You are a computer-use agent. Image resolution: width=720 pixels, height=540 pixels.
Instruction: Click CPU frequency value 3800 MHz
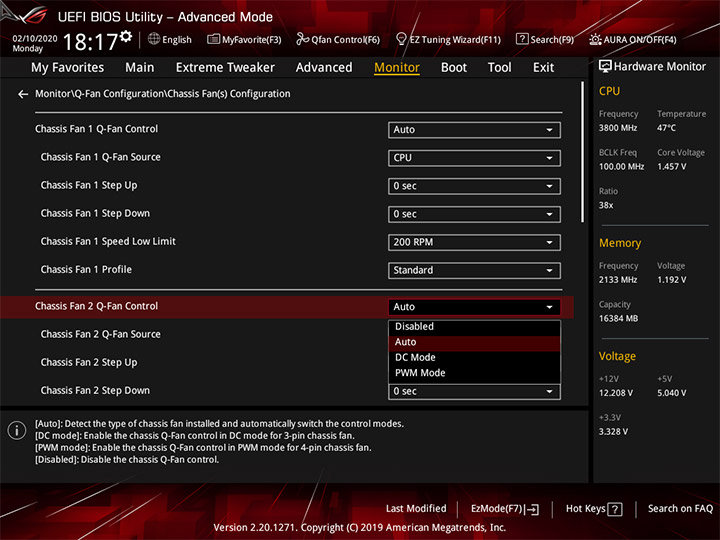[618, 128]
